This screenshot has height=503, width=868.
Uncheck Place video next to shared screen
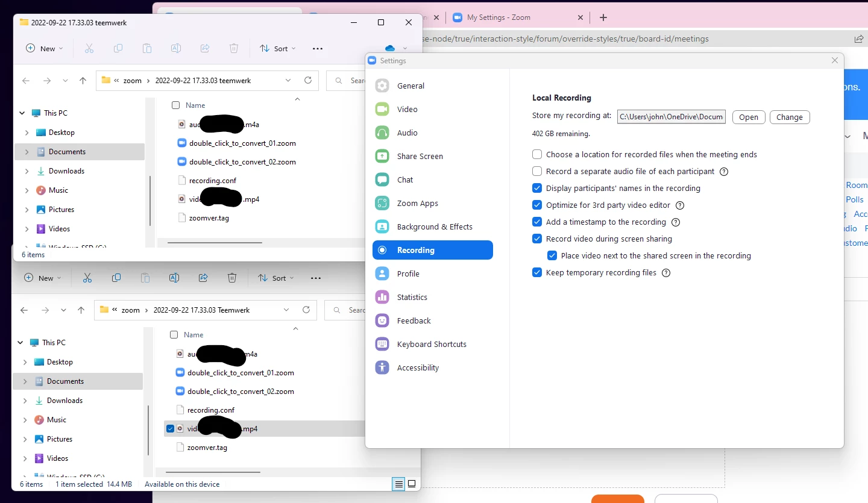[552, 255]
